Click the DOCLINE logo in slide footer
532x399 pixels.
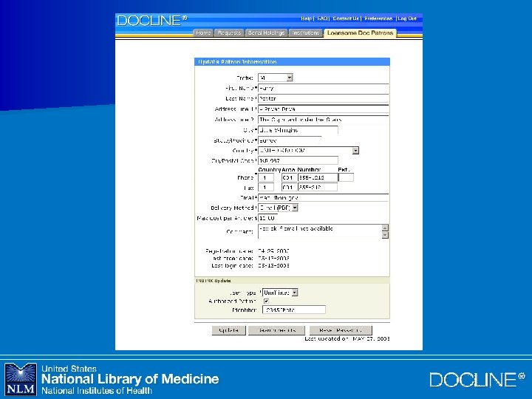pyautogui.click(x=477, y=379)
